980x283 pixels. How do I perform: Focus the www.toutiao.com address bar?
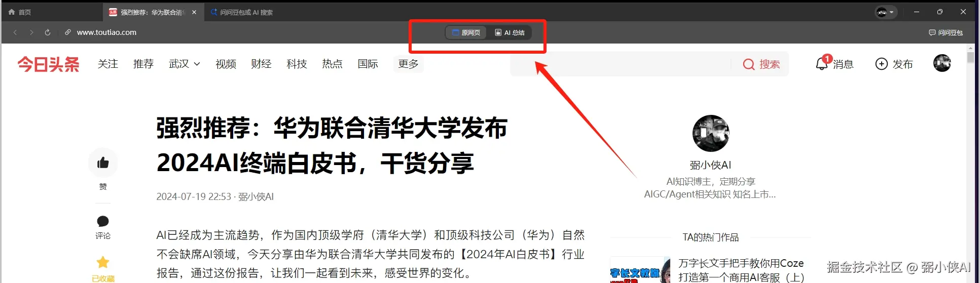coord(106,32)
